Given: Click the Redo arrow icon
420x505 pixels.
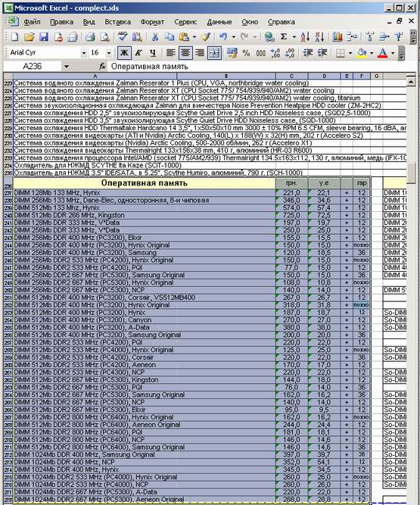Looking at the screenshot, I should (244, 37).
